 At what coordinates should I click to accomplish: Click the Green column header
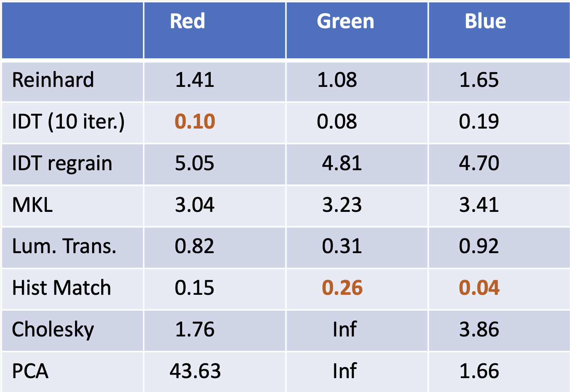click(x=345, y=21)
